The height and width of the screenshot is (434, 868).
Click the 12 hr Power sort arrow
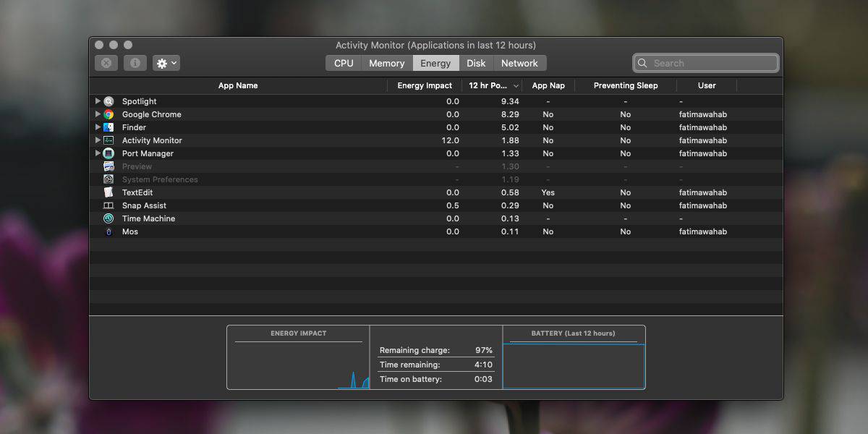click(516, 86)
